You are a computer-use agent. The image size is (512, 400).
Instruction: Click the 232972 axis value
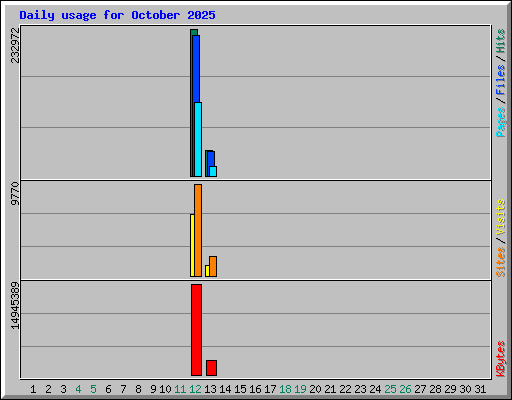tap(15, 45)
